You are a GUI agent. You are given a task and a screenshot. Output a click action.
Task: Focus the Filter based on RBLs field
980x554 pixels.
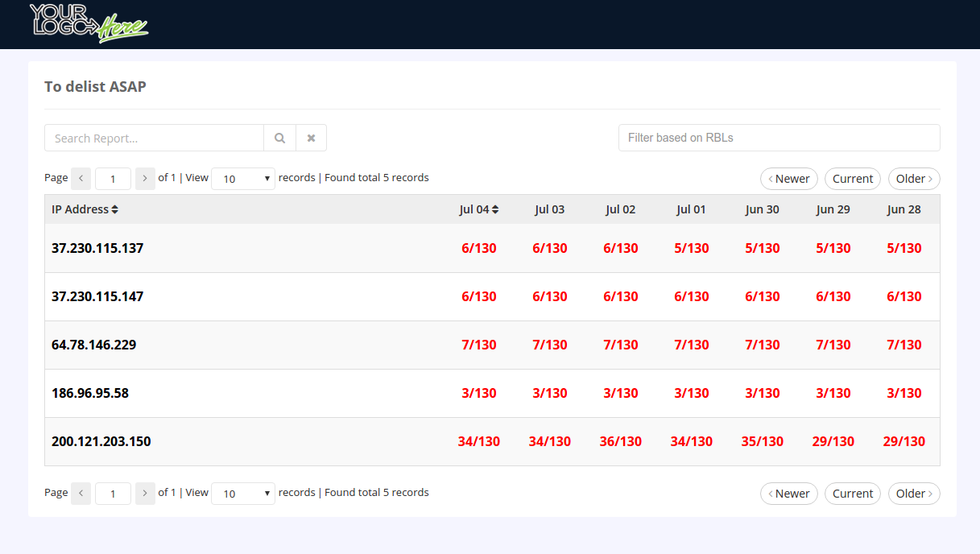click(x=779, y=138)
